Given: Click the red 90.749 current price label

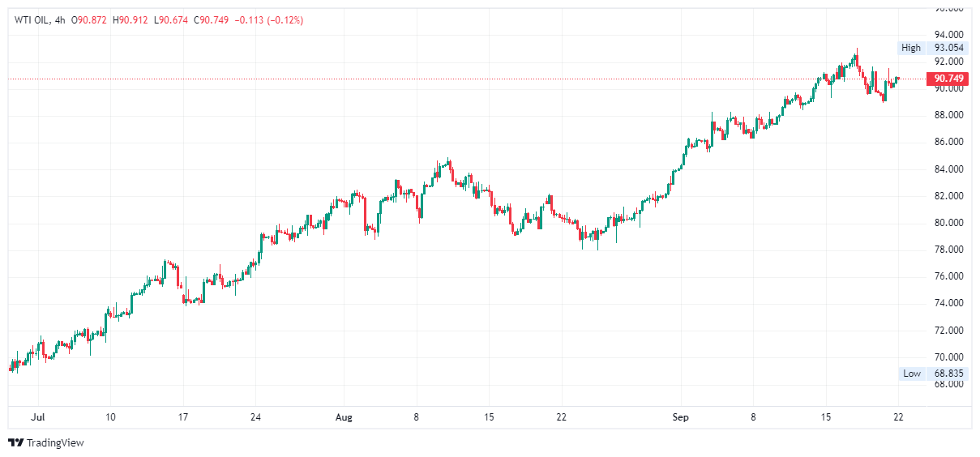Looking at the screenshot, I should 948,79.
